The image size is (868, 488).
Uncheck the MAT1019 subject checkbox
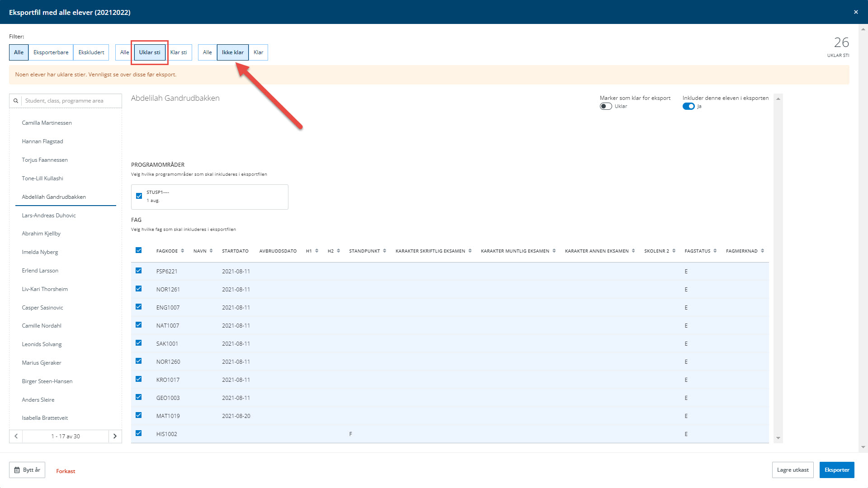pos(139,415)
